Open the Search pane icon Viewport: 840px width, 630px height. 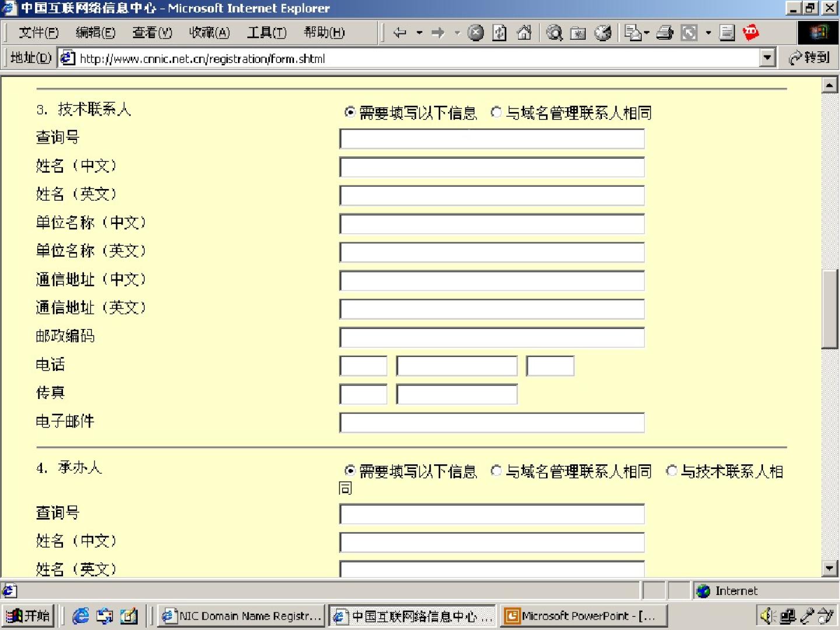click(x=554, y=33)
